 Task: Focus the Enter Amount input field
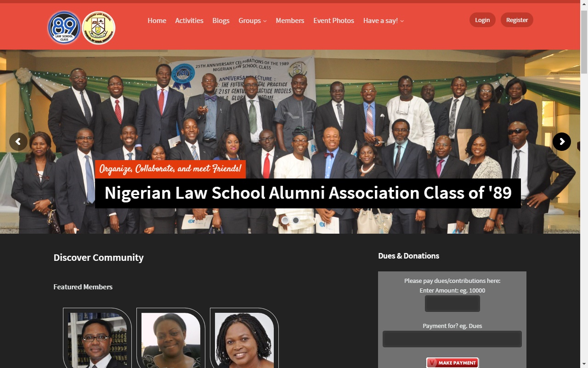452,304
